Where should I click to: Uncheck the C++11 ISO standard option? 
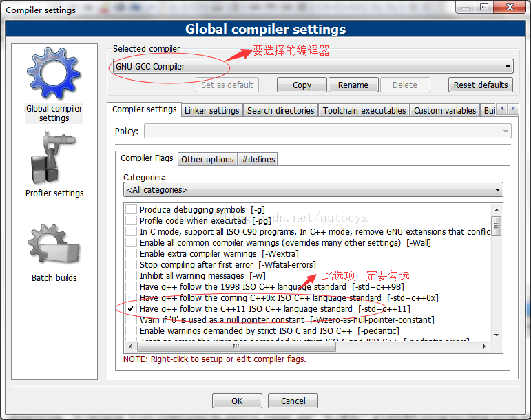131,308
